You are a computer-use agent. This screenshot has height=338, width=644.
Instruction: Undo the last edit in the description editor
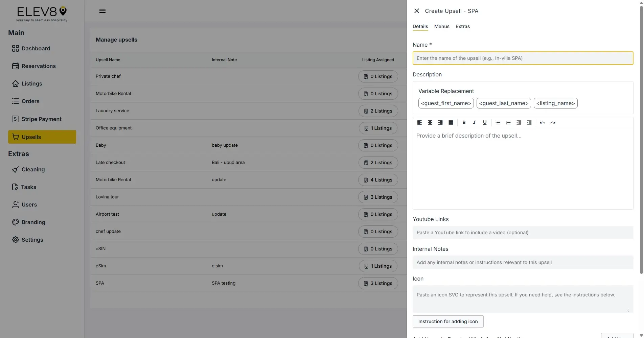[x=542, y=122]
